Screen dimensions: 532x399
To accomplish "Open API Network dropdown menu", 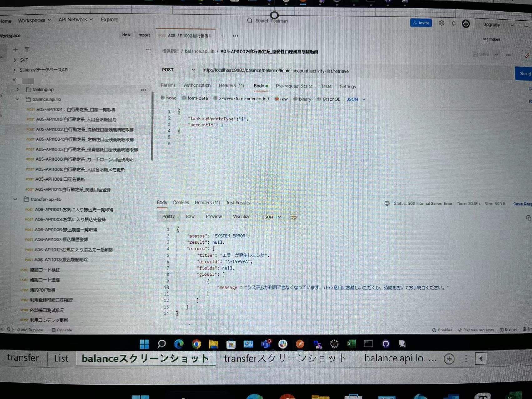I will [x=76, y=19].
